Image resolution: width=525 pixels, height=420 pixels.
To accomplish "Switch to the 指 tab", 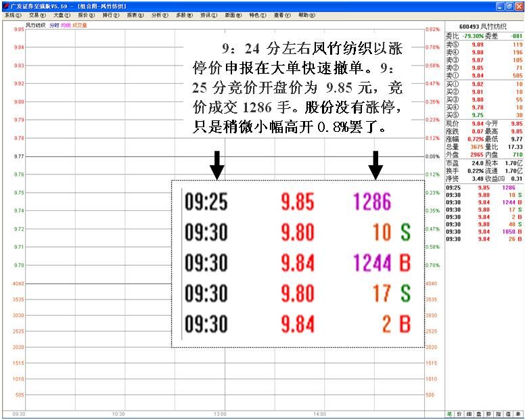I will coord(499,414).
